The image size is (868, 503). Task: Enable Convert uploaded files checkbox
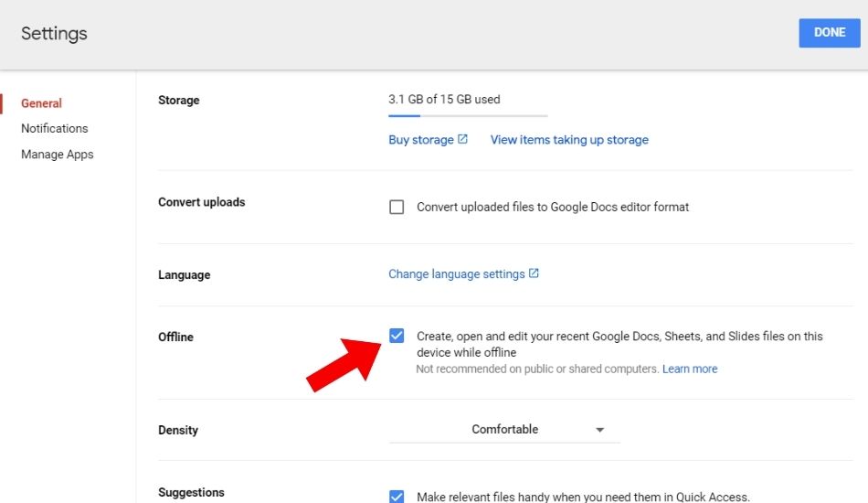(x=397, y=208)
